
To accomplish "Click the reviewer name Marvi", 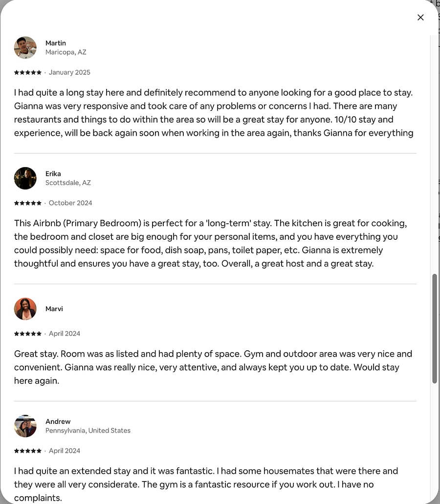I will [54, 309].
